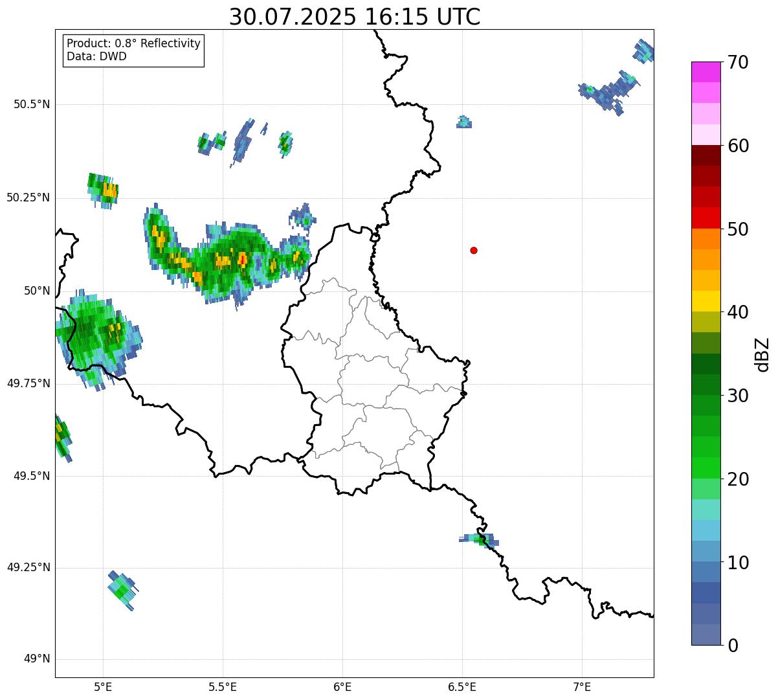
Task: Click the small radar echo at the border near 6.6°E 49.3°N
Action: click(480, 540)
